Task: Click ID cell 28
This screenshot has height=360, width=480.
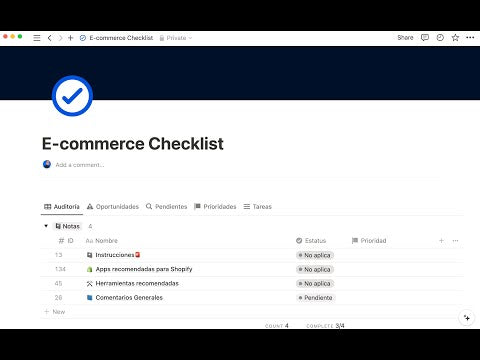Action: tap(58, 298)
